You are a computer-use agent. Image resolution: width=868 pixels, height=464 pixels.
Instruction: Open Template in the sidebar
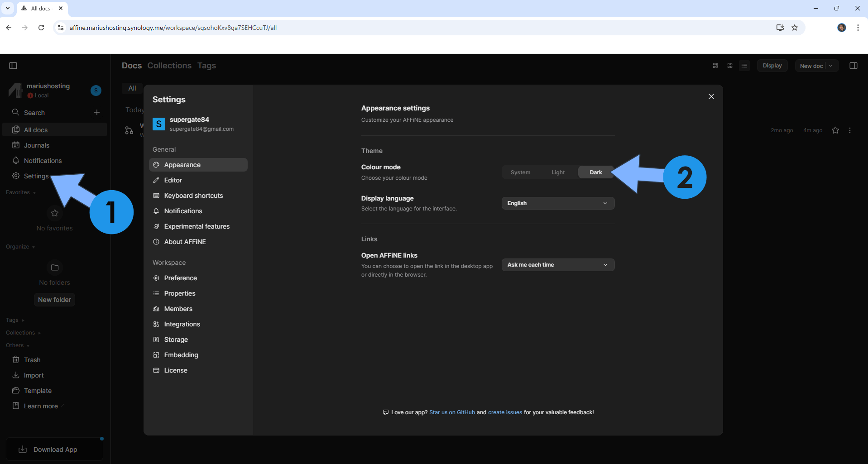click(x=54, y=391)
